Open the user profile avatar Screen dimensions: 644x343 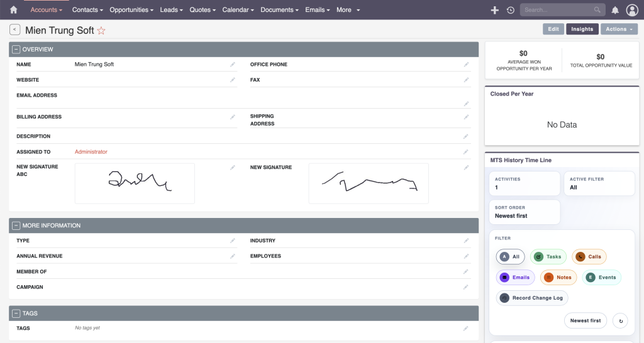tap(631, 10)
